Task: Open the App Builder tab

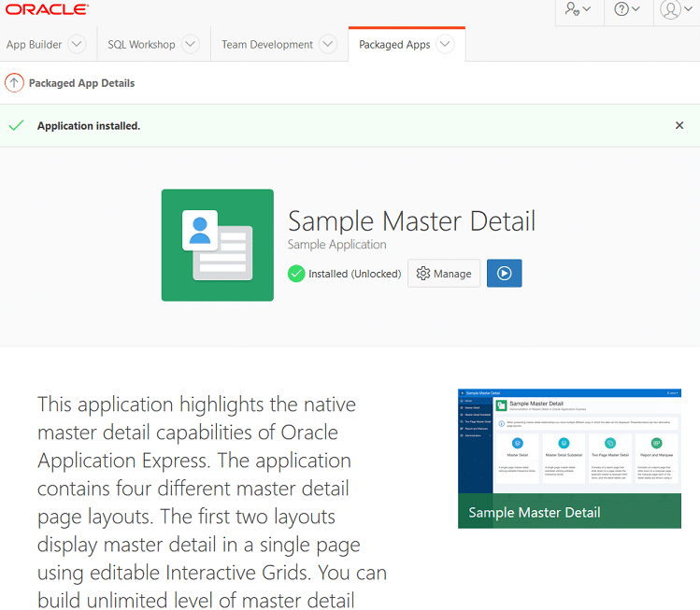Action: coord(34,45)
